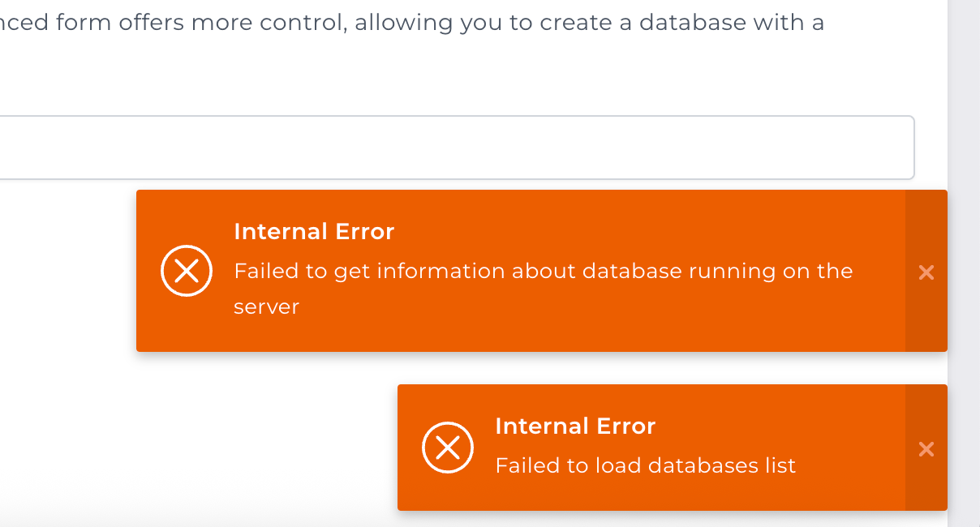Click the white margin right of the input field
The image size is (980, 527).
931,148
